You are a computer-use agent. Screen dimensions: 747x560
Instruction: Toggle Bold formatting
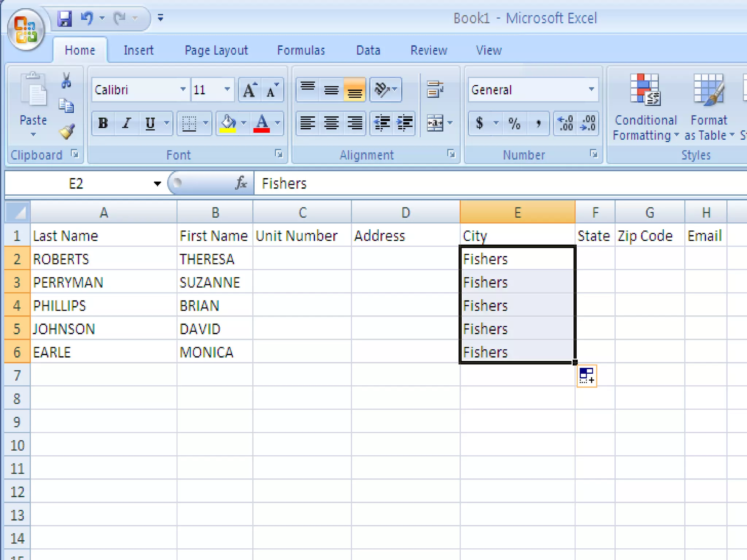pos(103,123)
